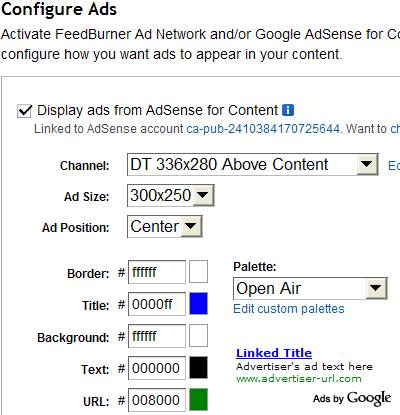This screenshot has height=415, width=400.
Task: Click the URL color hex field
Action: pyautogui.click(x=157, y=400)
